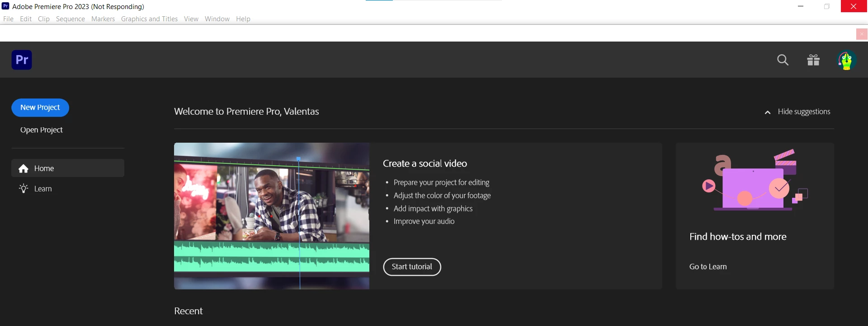
Task: Open the Edit menu
Action: click(26, 19)
